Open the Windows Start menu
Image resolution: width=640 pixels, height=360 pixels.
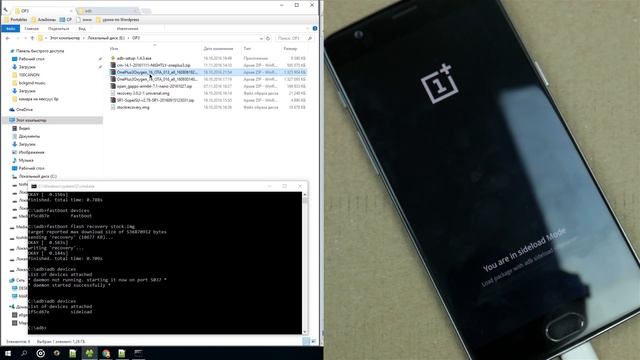click(x=8, y=353)
